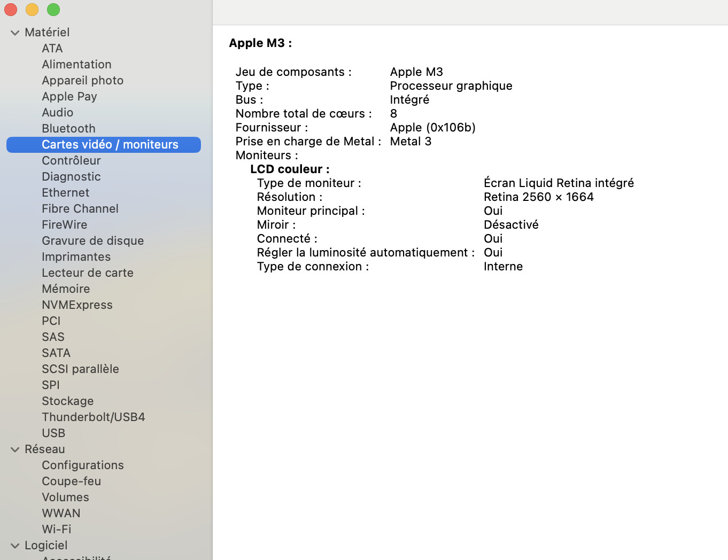
Task: Click the green zoom window button
Action: (53, 10)
